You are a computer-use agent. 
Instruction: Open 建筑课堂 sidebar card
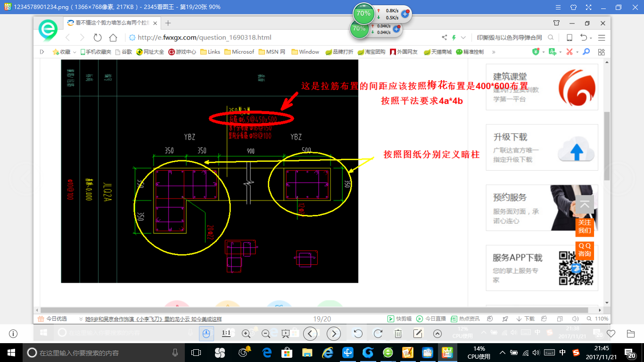(542, 87)
